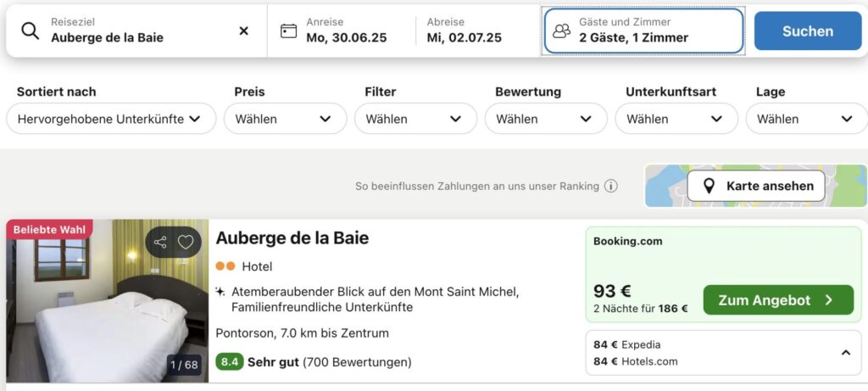This screenshot has width=868, height=391.
Task: Click the map pin icon
Action: [709, 186]
